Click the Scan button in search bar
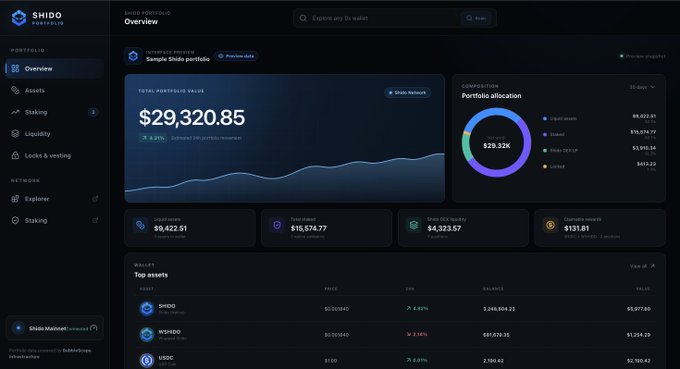Viewport: 680px width, 369px height. (x=476, y=18)
